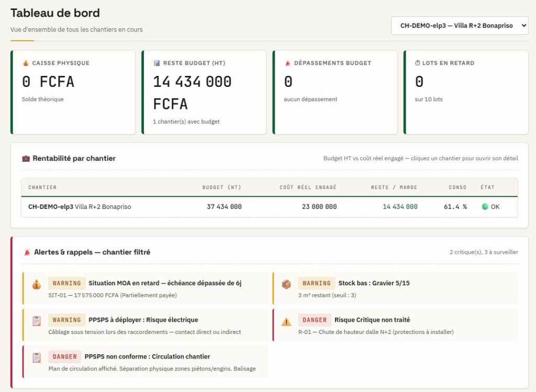The width and height of the screenshot is (536, 392).
Task: Click the 61.4 % conso value
Action: pyautogui.click(x=455, y=206)
